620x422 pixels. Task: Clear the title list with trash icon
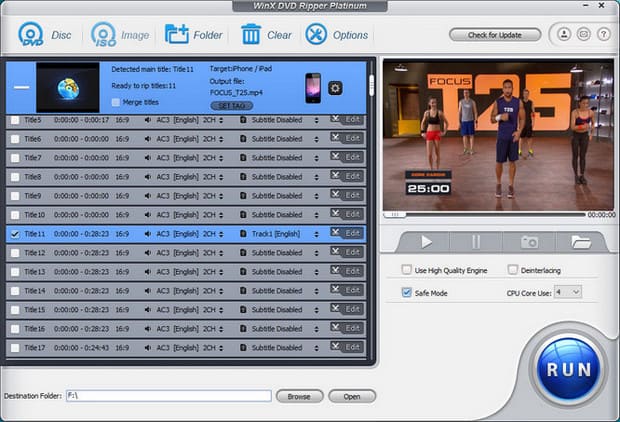point(251,35)
